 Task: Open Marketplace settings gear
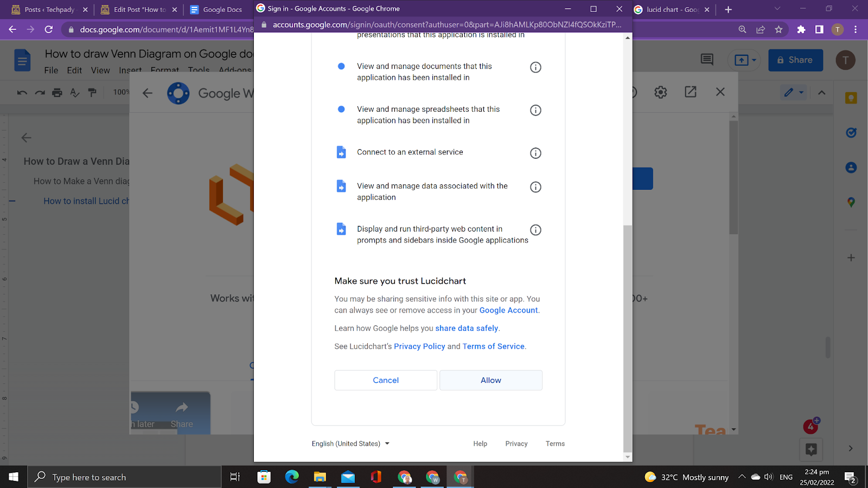tap(661, 92)
